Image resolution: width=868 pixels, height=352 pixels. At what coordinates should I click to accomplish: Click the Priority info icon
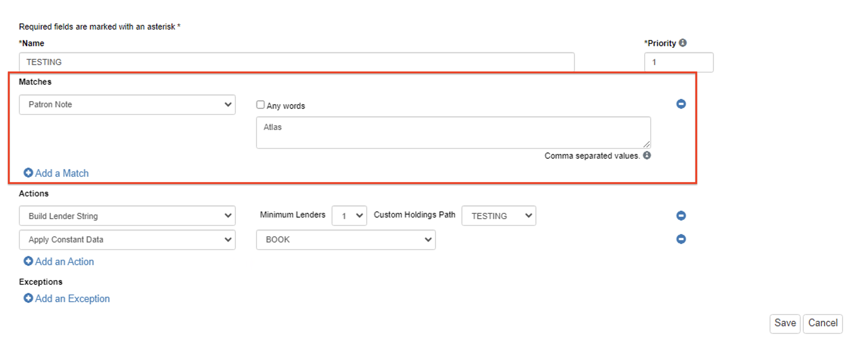tap(683, 43)
